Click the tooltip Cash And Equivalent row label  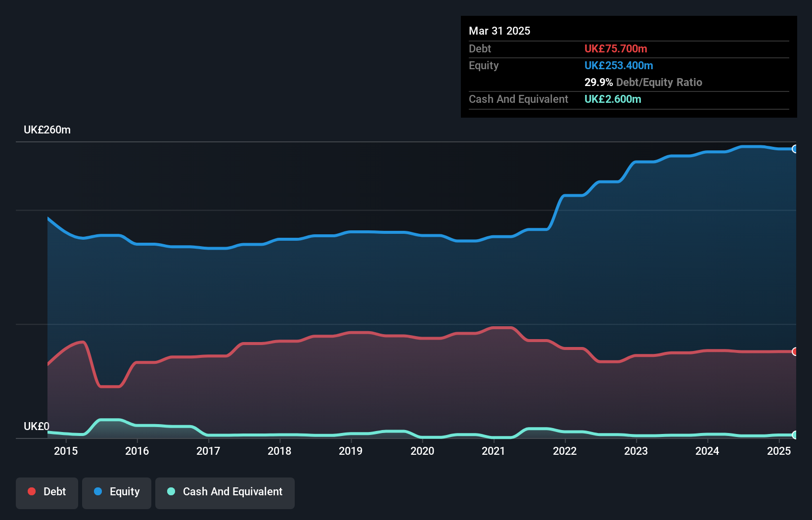pos(518,99)
